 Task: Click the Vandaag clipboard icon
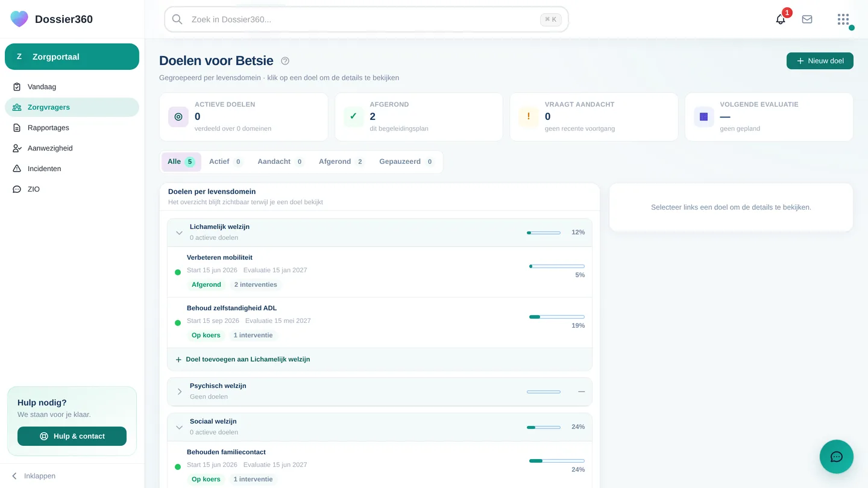coord(17,87)
